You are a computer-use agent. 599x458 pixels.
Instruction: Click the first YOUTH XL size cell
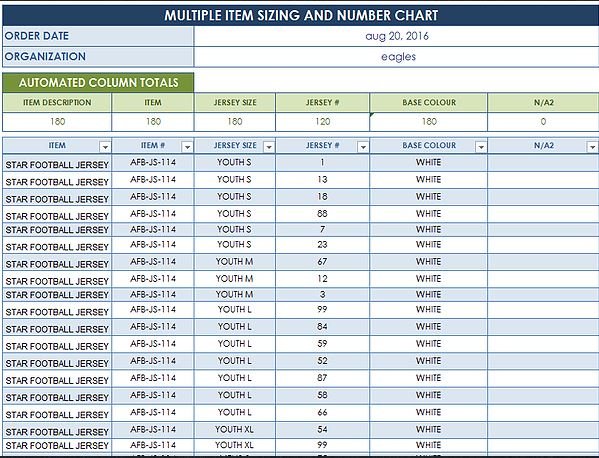234,429
